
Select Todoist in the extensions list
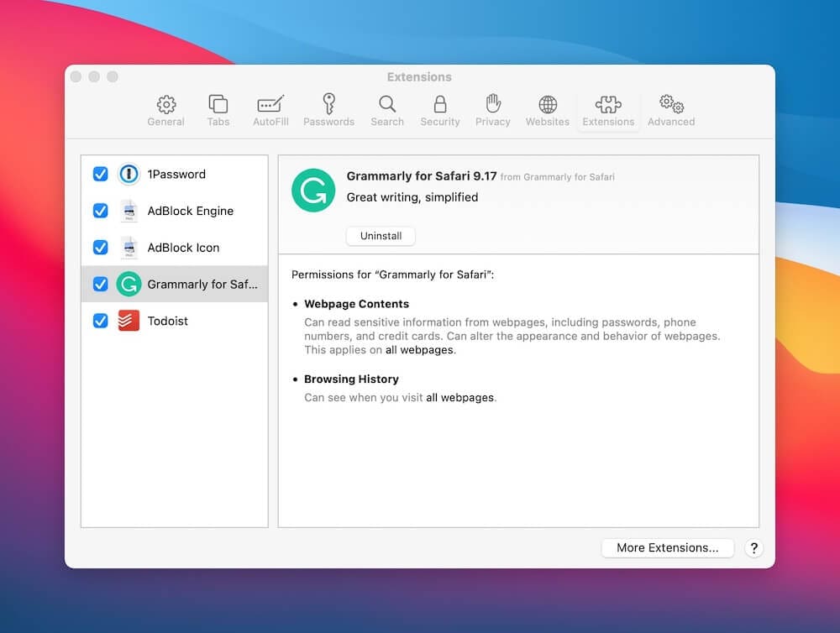pyautogui.click(x=175, y=321)
